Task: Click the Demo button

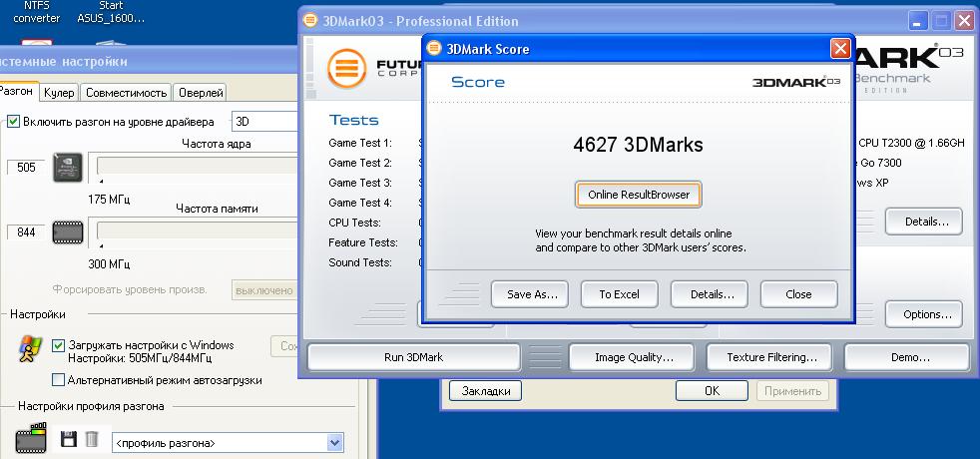Action: (x=909, y=357)
